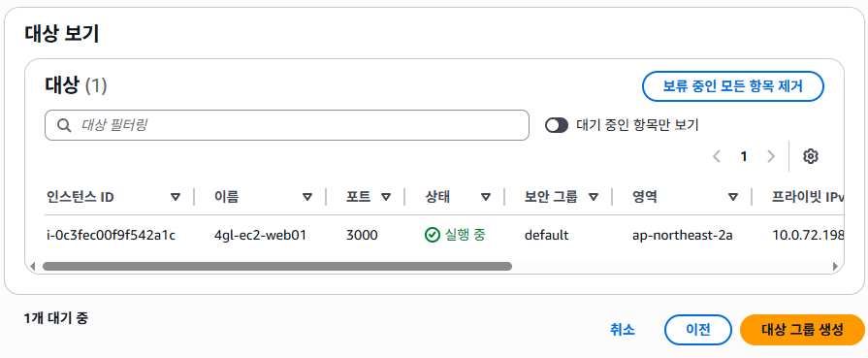Click the horizontal scrollbar right arrow
The height and width of the screenshot is (358, 868).
tap(835, 267)
